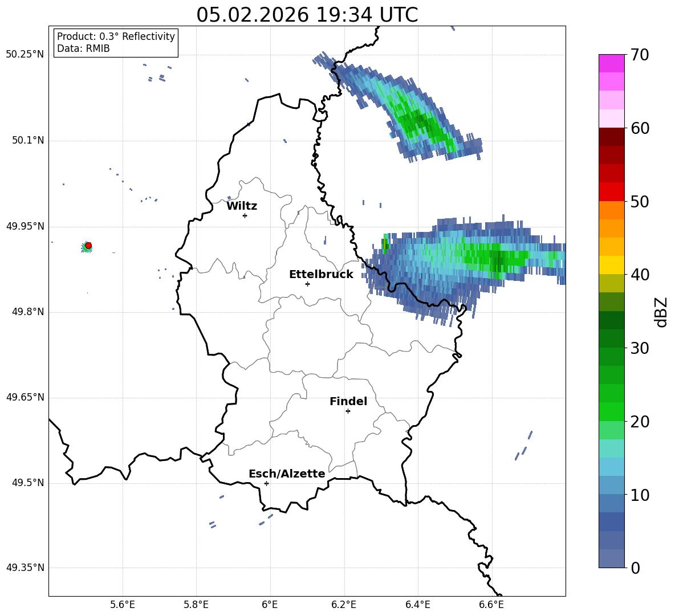Click the 'Product: 0.3° Reflectivity' text

pyautogui.click(x=116, y=36)
